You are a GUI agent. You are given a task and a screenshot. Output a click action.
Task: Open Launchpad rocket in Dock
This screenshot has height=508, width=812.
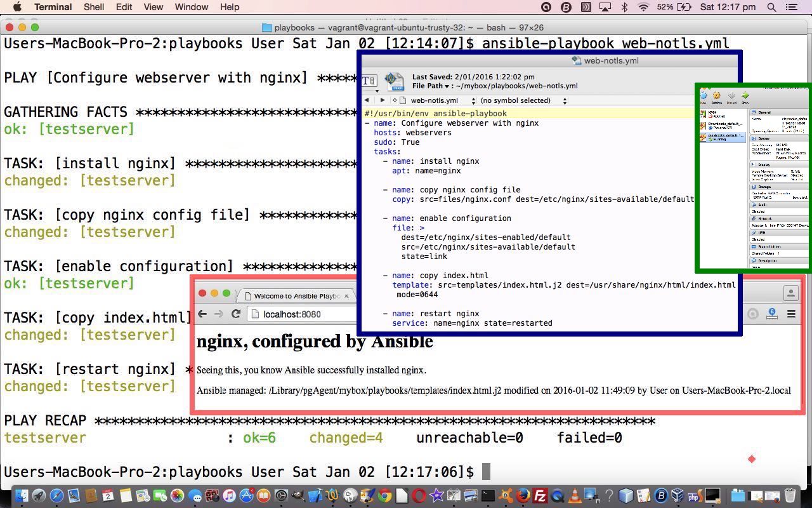click(39, 496)
